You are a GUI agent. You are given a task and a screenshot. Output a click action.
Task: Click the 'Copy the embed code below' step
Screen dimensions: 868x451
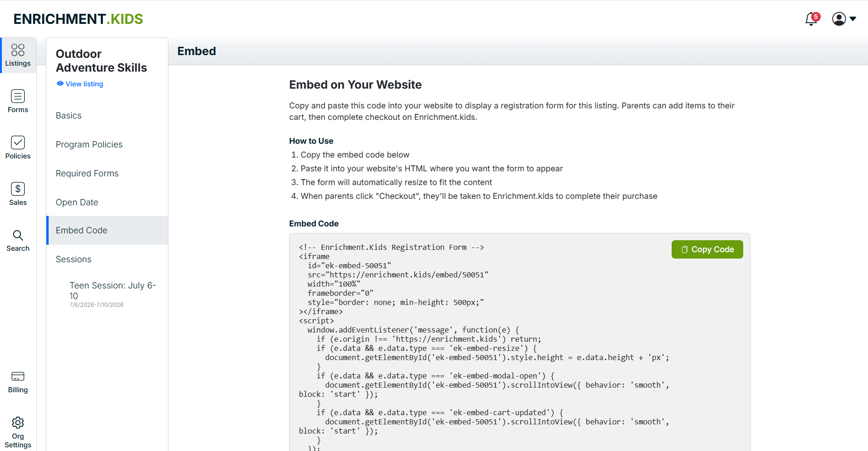pyautogui.click(x=355, y=155)
